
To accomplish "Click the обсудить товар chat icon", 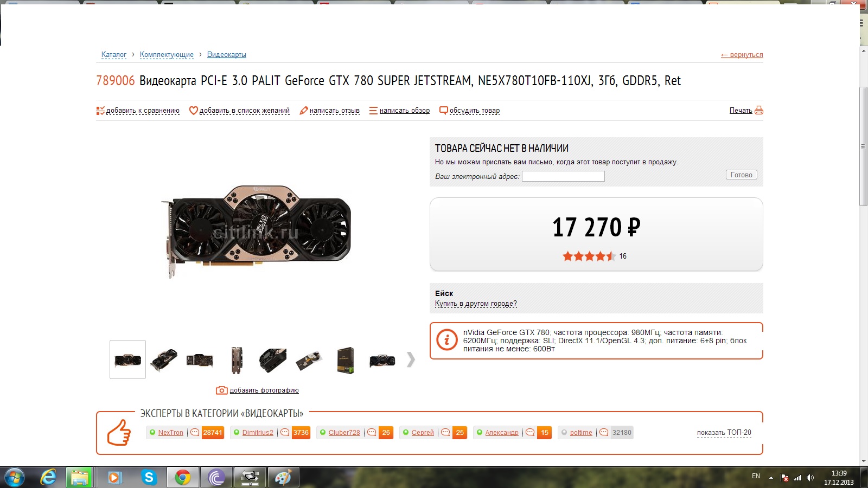I will coord(444,110).
